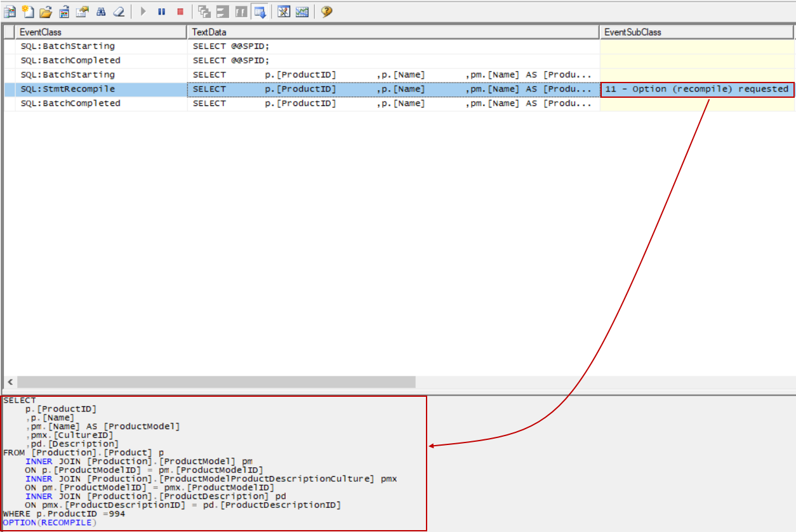Screen dimensions: 796x532
Task: Clear the trace window with eraser icon
Action: [119, 11]
